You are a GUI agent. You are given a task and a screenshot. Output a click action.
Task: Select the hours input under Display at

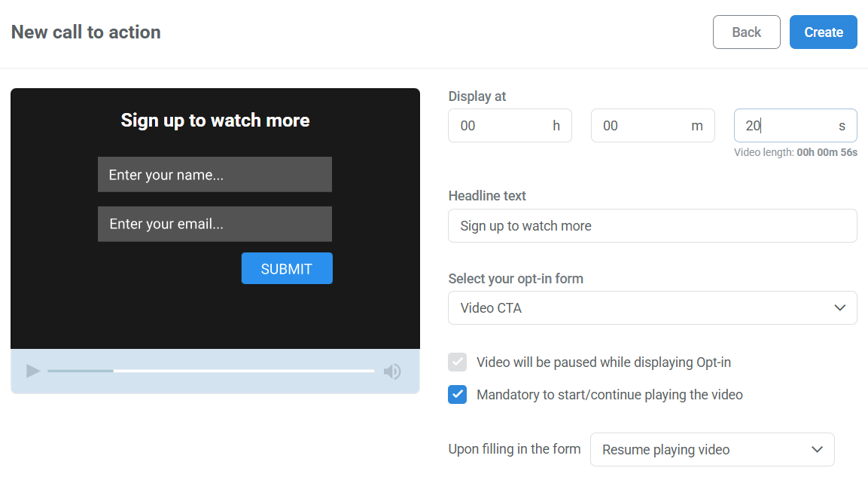[x=510, y=125]
